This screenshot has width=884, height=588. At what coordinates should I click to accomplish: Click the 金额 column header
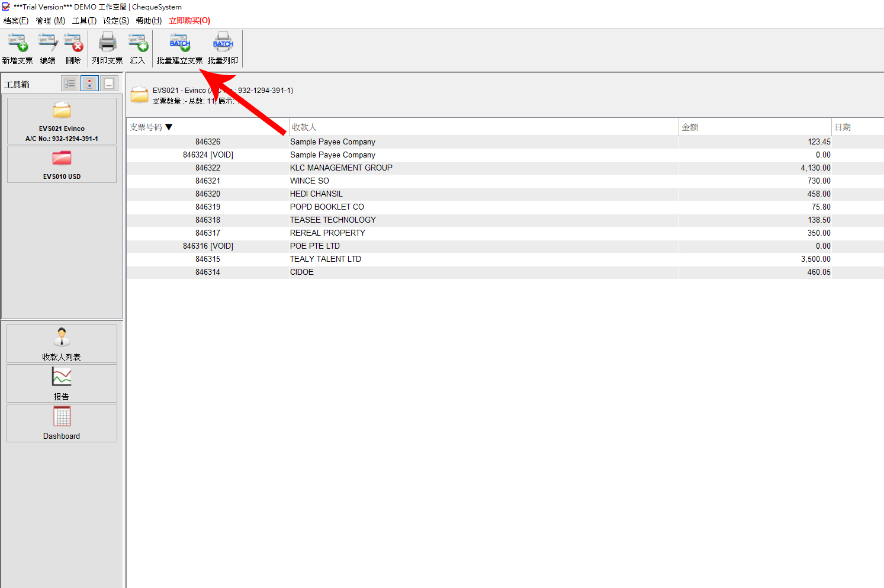[x=755, y=127]
